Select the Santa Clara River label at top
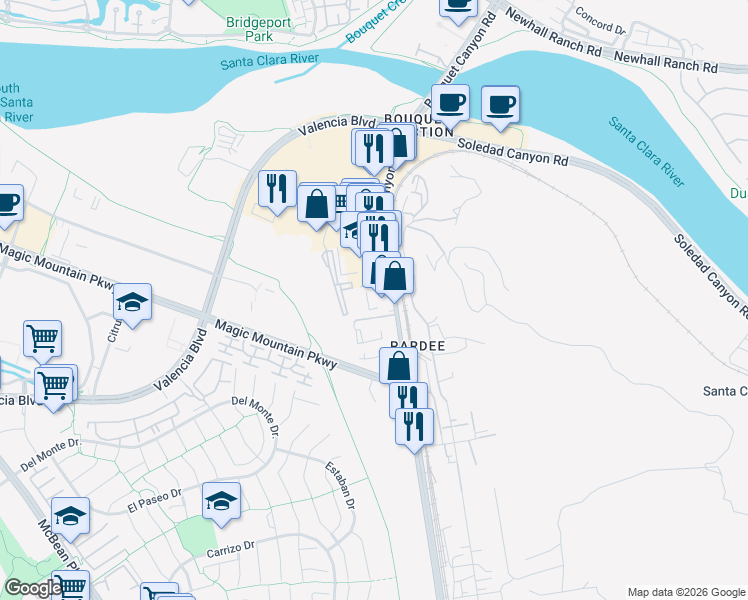Viewport: 748px width, 600px height. pyautogui.click(x=270, y=61)
